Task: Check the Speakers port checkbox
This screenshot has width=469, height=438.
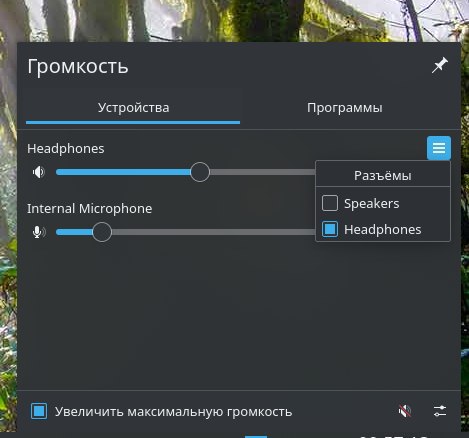Action: 330,203
